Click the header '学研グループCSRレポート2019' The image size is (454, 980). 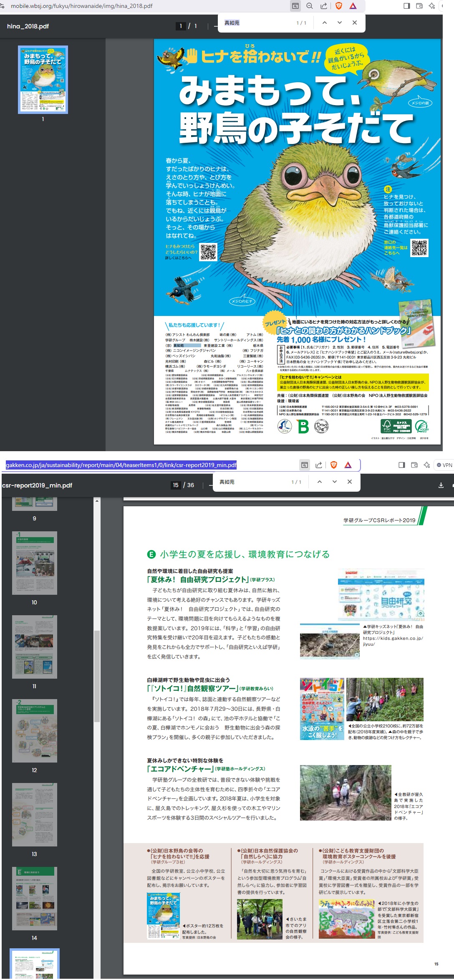click(379, 520)
